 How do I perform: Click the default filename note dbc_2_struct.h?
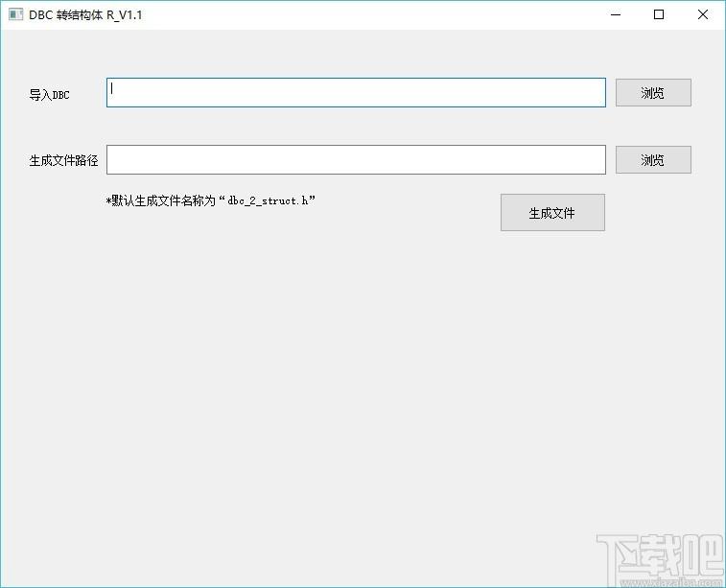tap(211, 200)
